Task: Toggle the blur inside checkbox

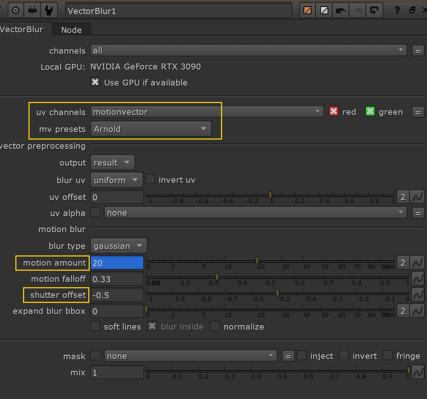Action: [152, 326]
